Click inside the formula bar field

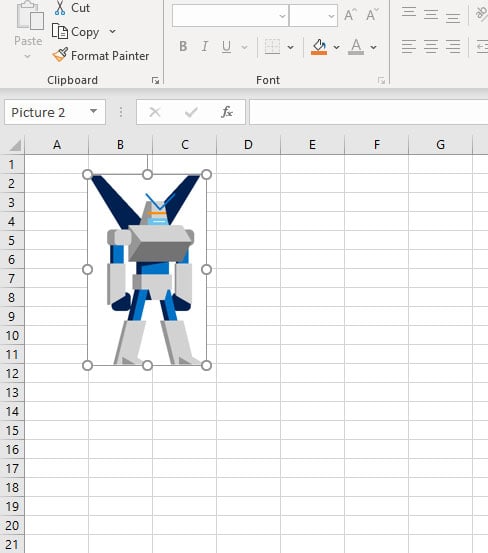tap(368, 113)
